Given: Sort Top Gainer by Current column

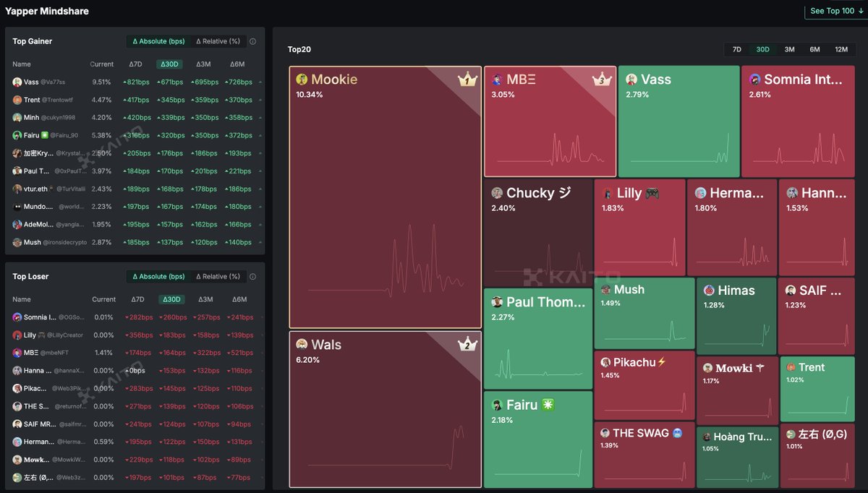Looking at the screenshot, I should click(102, 64).
